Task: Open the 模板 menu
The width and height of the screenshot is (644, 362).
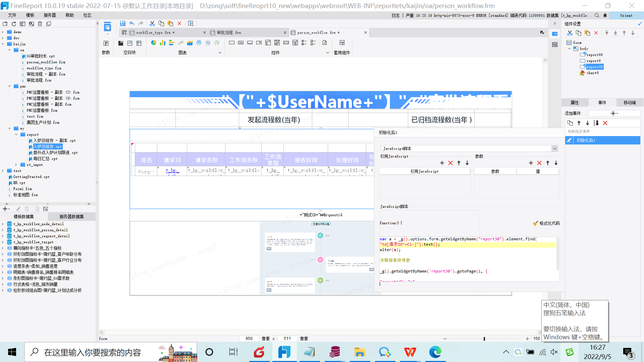Action: coord(30,15)
